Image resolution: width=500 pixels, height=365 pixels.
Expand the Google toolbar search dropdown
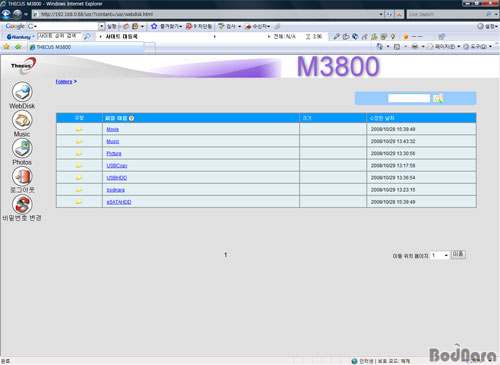(102, 26)
